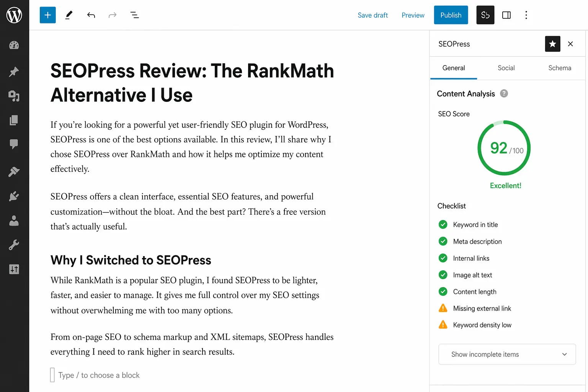The image size is (588, 392).
Task: Open Comments in the admin sidebar
Action: (x=14, y=144)
